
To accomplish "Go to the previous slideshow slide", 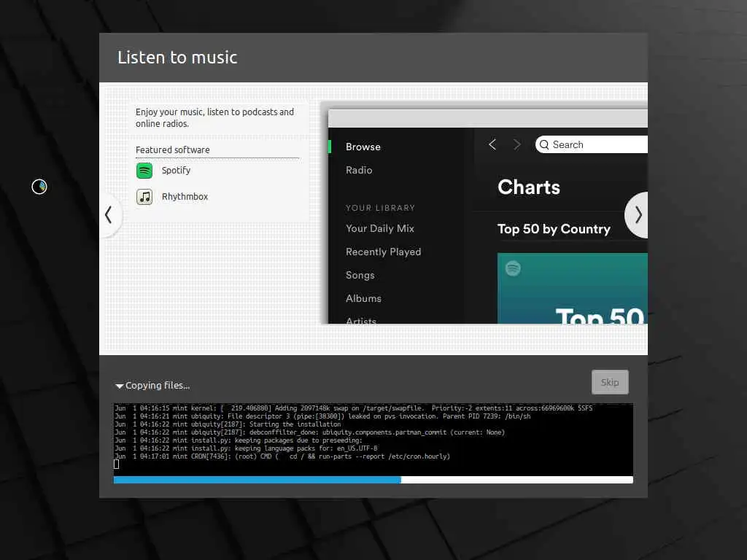I will 109,215.
